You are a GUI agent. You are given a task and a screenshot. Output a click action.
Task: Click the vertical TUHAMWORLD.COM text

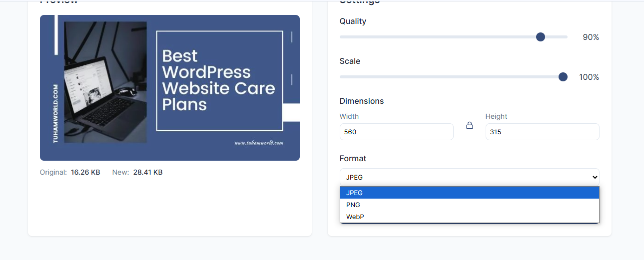coord(55,114)
